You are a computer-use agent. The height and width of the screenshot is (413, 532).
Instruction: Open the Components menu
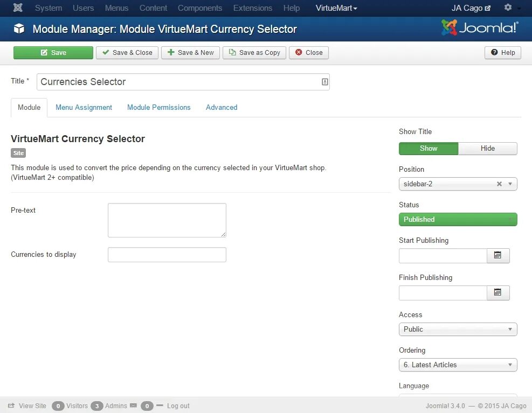(200, 8)
